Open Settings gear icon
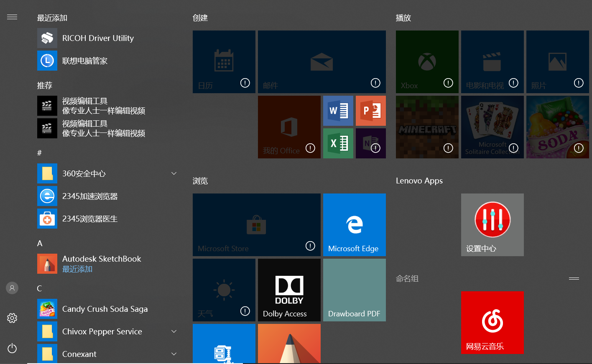 coord(12,318)
